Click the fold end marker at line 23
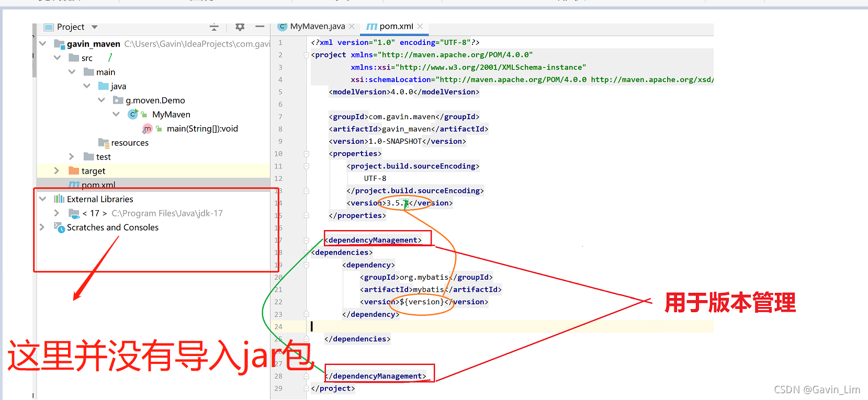Image resolution: width=868 pixels, height=400 pixels. (x=306, y=314)
